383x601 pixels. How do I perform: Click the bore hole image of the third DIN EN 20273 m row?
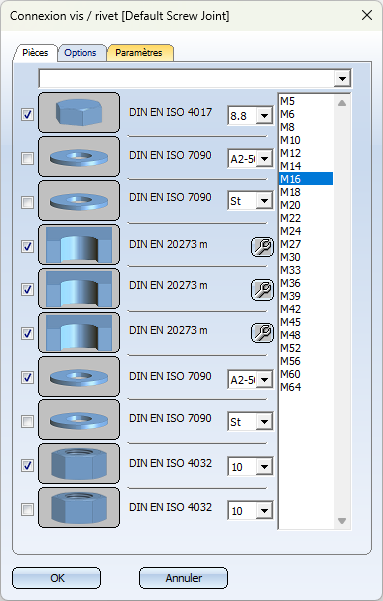pos(79,333)
